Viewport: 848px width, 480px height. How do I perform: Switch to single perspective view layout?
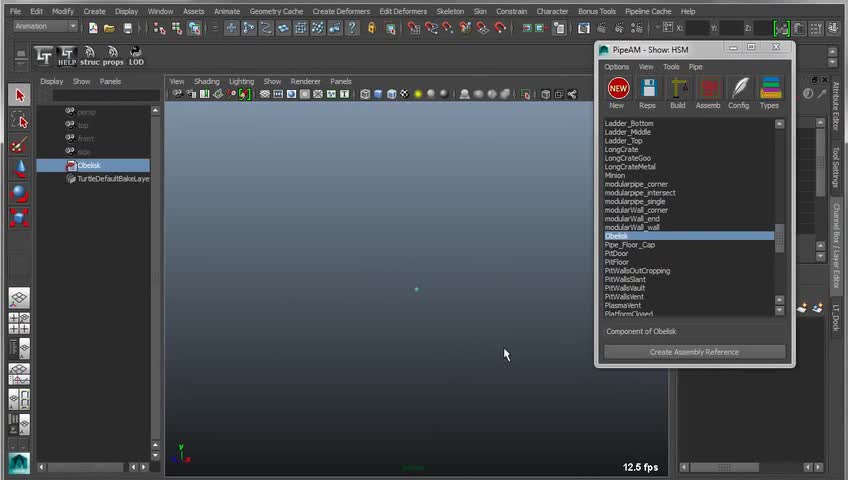coord(19,298)
